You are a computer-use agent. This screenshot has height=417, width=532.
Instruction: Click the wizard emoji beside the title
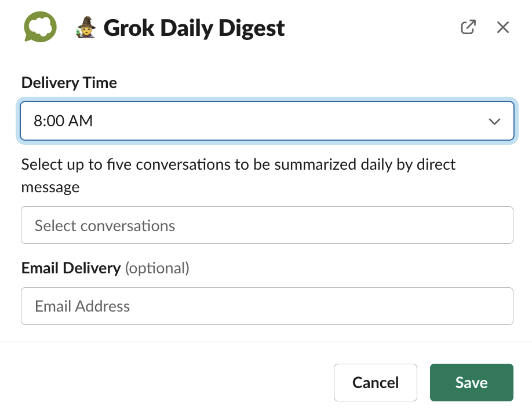pos(85,27)
